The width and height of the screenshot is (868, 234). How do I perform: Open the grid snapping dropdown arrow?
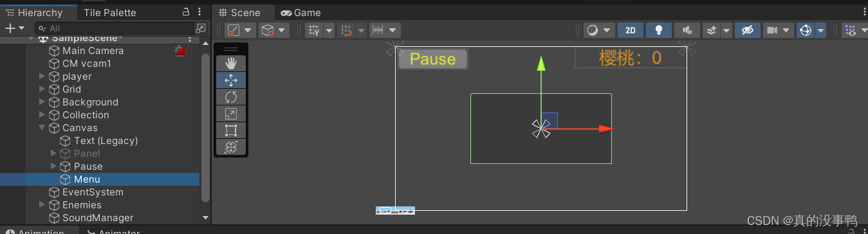tap(329, 30)
